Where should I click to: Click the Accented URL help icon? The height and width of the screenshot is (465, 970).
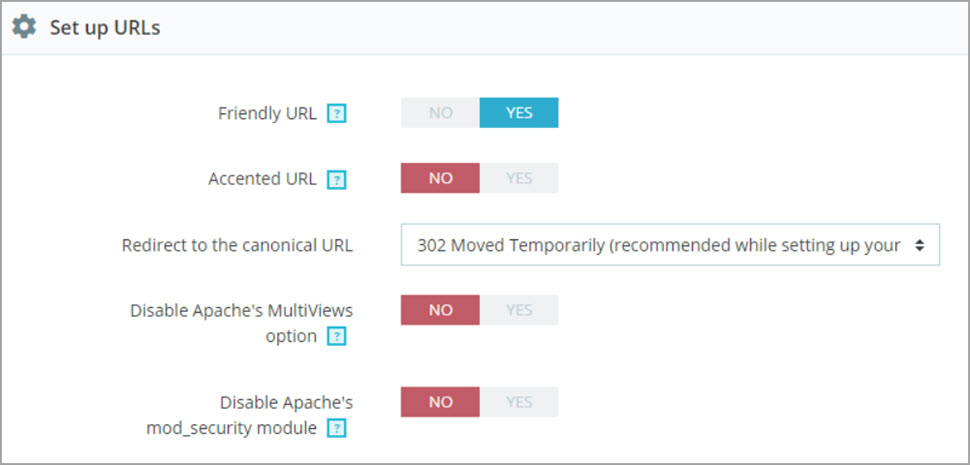[x=337, y=180]
